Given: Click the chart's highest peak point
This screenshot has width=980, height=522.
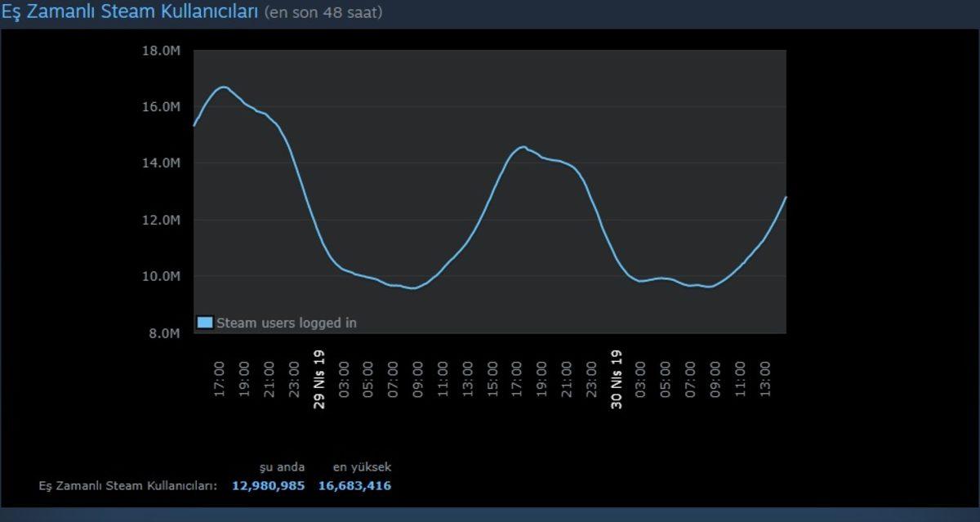Looking at the screenshot, I should 225,85.
